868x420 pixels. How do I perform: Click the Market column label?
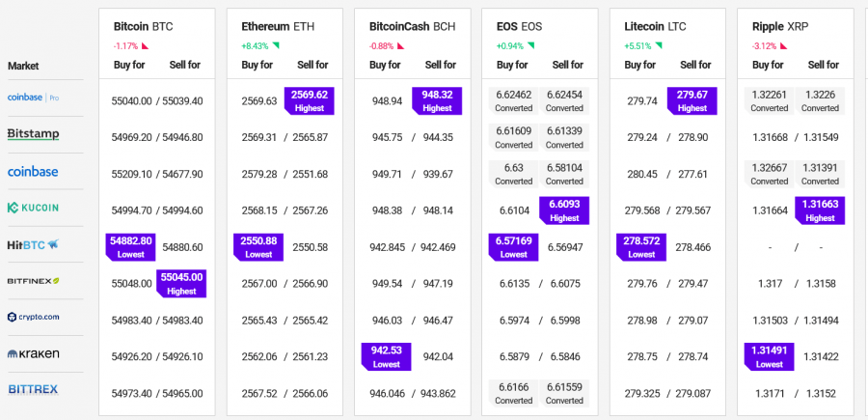(23, 66)
